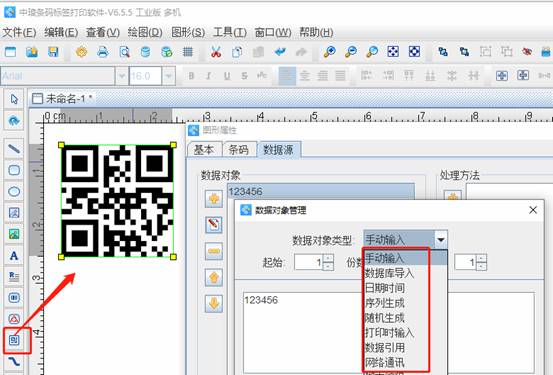The image size is (553, 375).
Task: Click the 起始 number input field
Action: [x=308, y=262]
